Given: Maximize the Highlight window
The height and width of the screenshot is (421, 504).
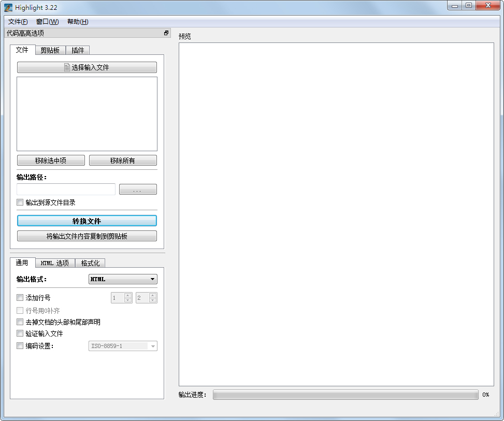Looking at the screenshot, I should [469, 6].
